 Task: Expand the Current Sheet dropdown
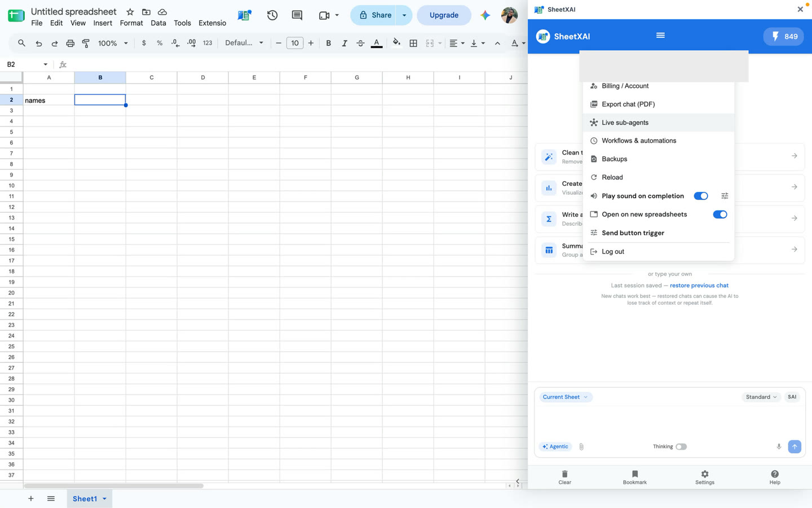[566, 397]
